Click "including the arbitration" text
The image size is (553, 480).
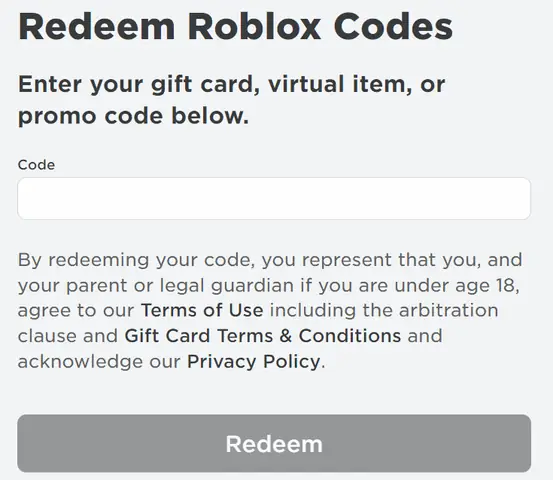[384, 310]
